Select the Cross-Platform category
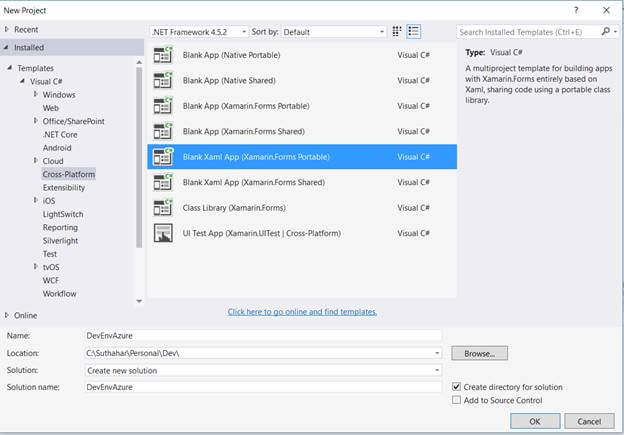Screen dimensions: 624x435 [x=68, y=174]
